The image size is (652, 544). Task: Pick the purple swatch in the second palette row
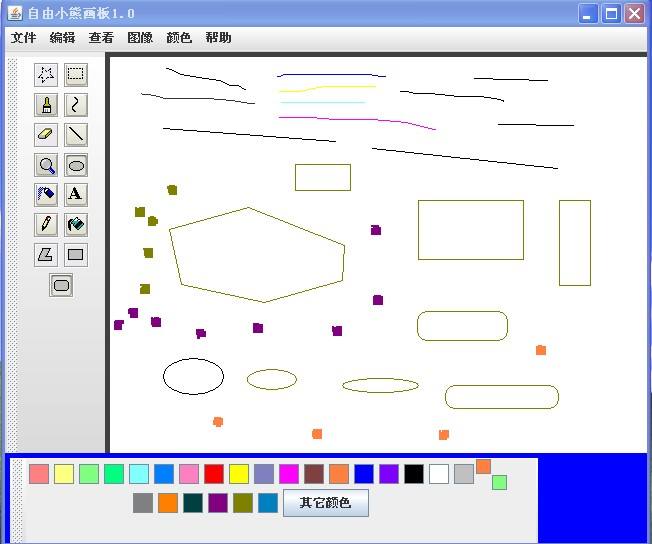[218, 503]
